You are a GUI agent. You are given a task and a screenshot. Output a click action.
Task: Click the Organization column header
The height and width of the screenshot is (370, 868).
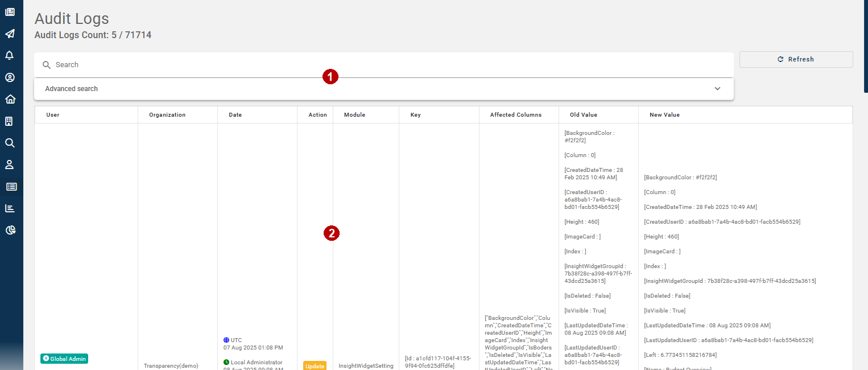(x=167, y=115)
